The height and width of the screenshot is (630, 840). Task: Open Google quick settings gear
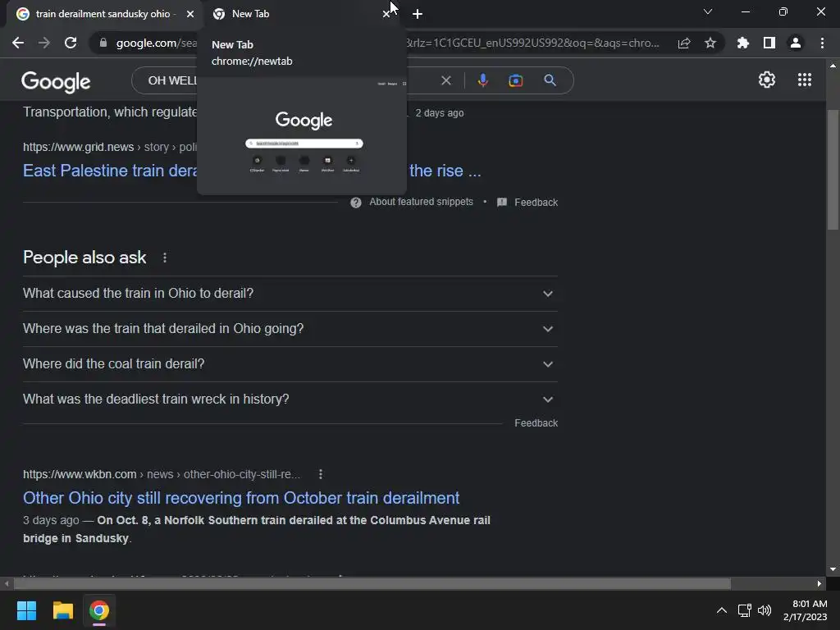tap(767, 80)
